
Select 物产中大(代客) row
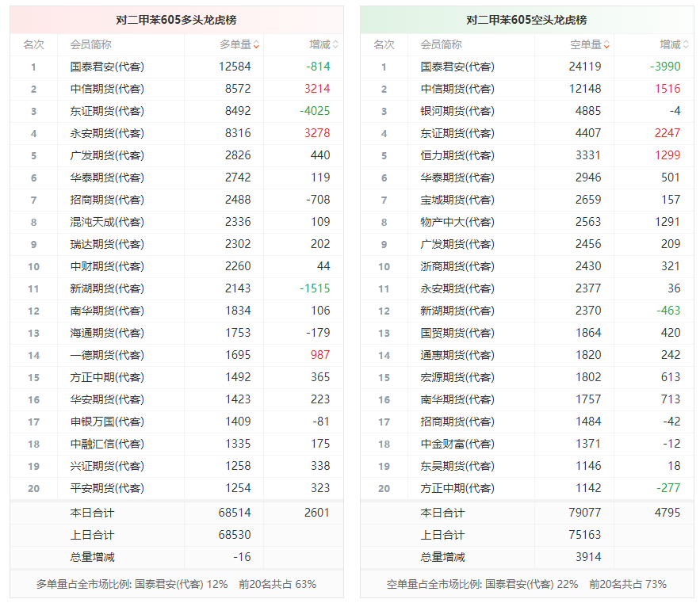click(527, 223)
